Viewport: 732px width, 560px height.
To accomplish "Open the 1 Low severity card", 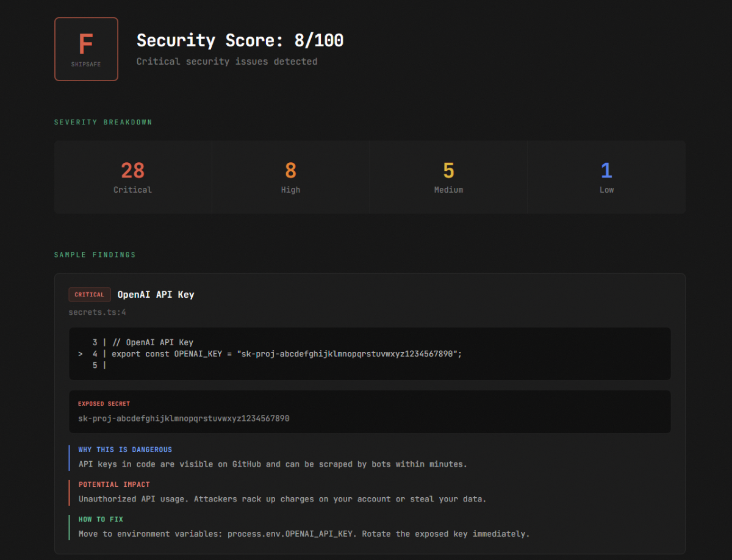I will pos(606,177).
